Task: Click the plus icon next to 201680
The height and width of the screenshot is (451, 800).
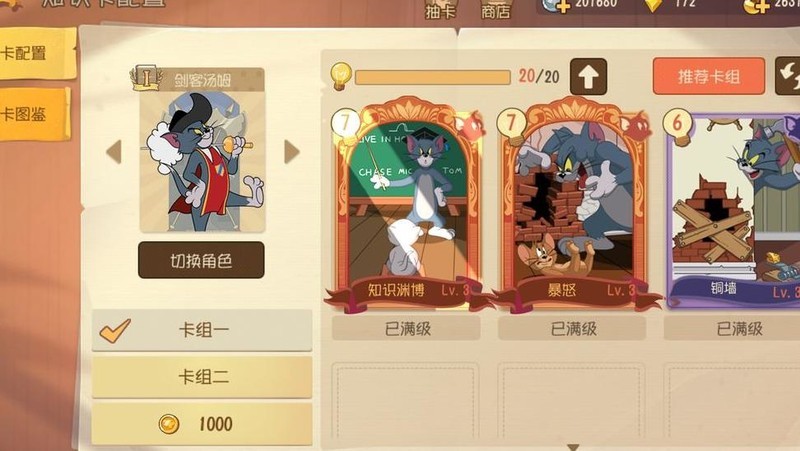Action: 563,7
